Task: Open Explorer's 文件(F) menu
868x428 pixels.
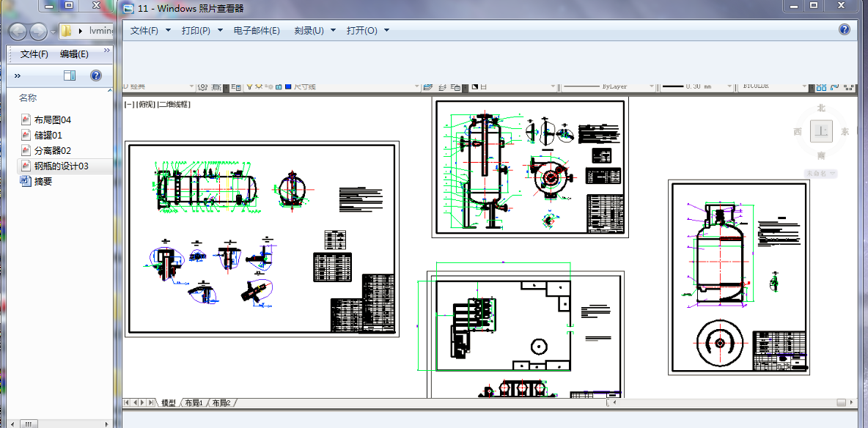Action: (34, 53)
